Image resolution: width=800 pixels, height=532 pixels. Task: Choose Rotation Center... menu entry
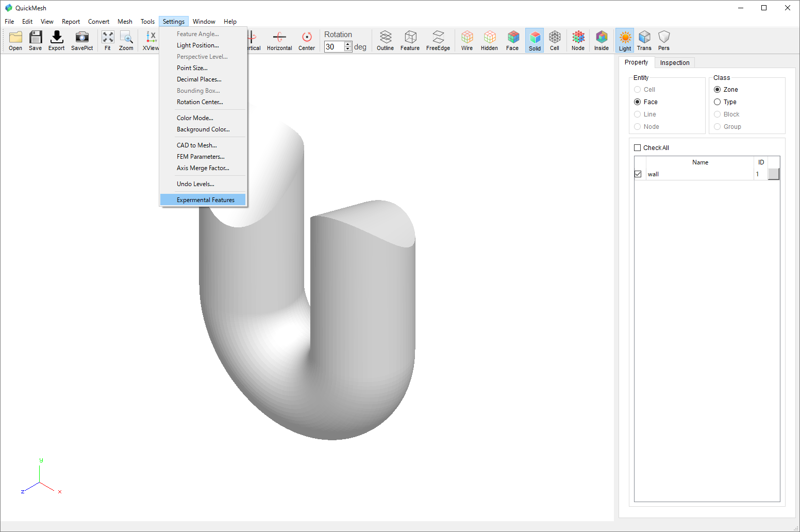(x=203, y=102)
